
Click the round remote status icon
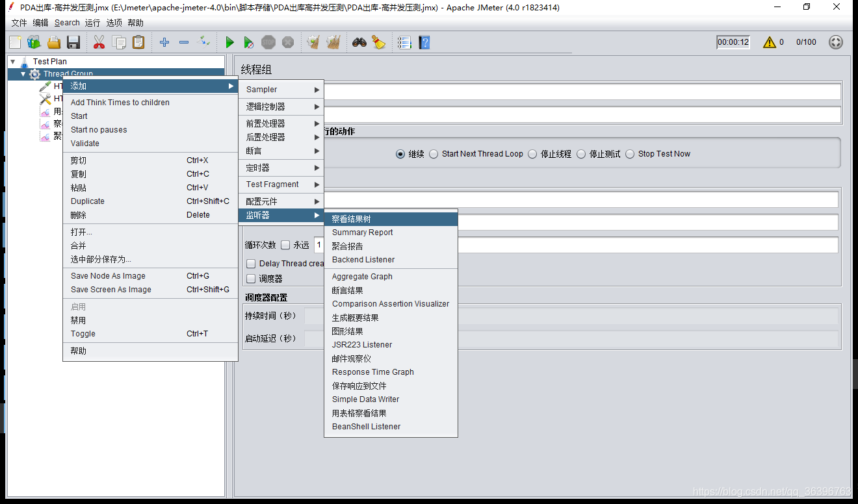pyautogui.click(x=836, y=42)
